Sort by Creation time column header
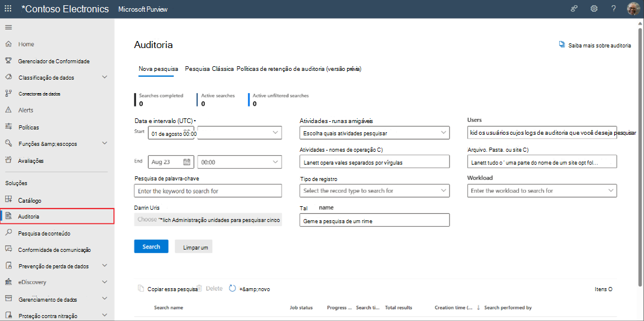644x321 pixels. point(454,308)
